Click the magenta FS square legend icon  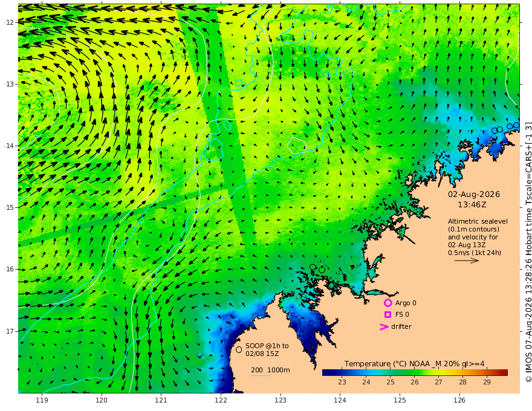pyautogui.click(x=388, y=314)
